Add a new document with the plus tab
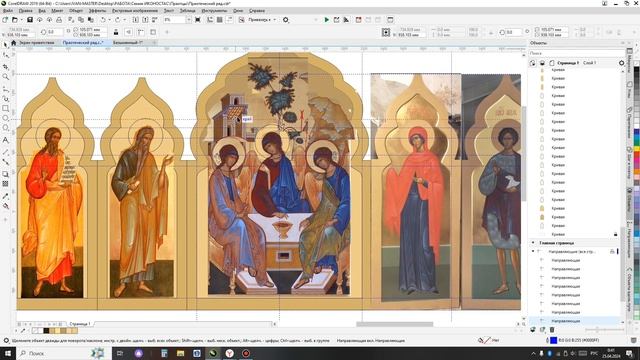Screen dimensions: 640x360 coord(154,42)
